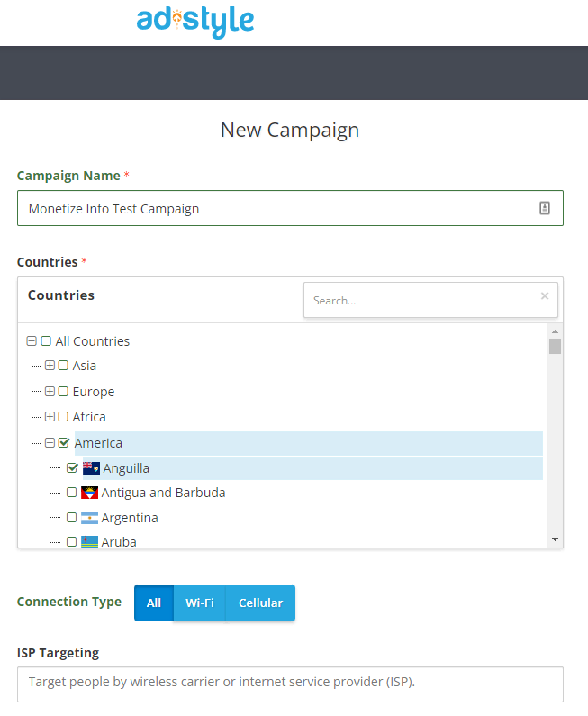This screenshot has width=588, height=716.
Task: Expand the Africa tree node
Action: click(50, 416)
